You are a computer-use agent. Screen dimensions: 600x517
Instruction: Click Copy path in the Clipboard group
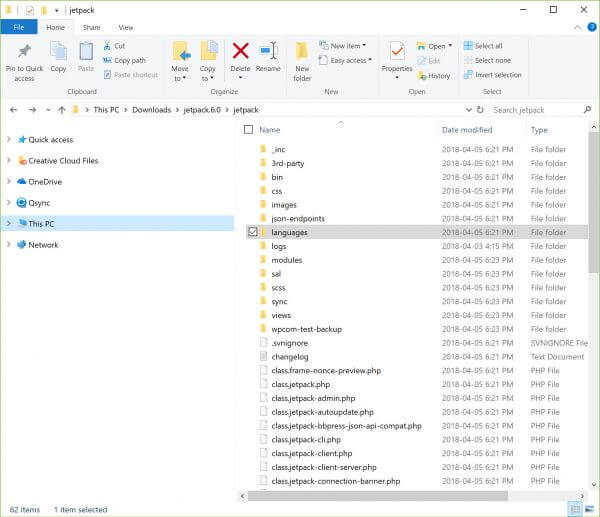[124, 60]
